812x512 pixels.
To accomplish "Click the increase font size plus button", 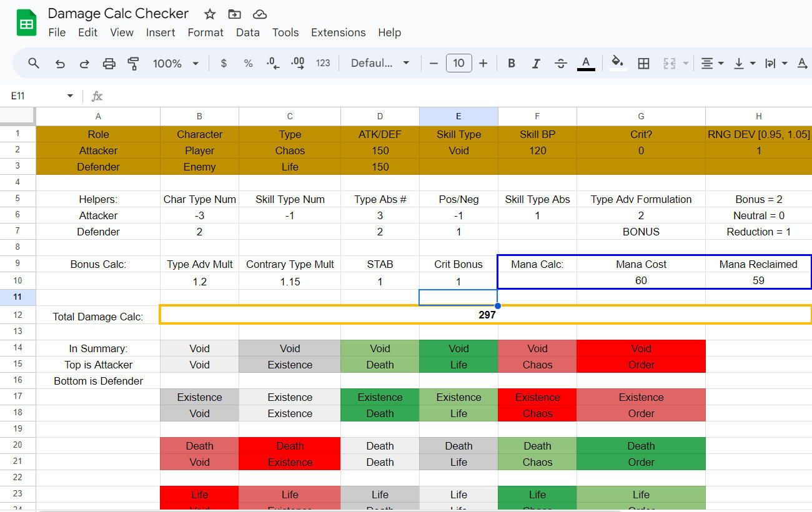I will tap(483, 63).
